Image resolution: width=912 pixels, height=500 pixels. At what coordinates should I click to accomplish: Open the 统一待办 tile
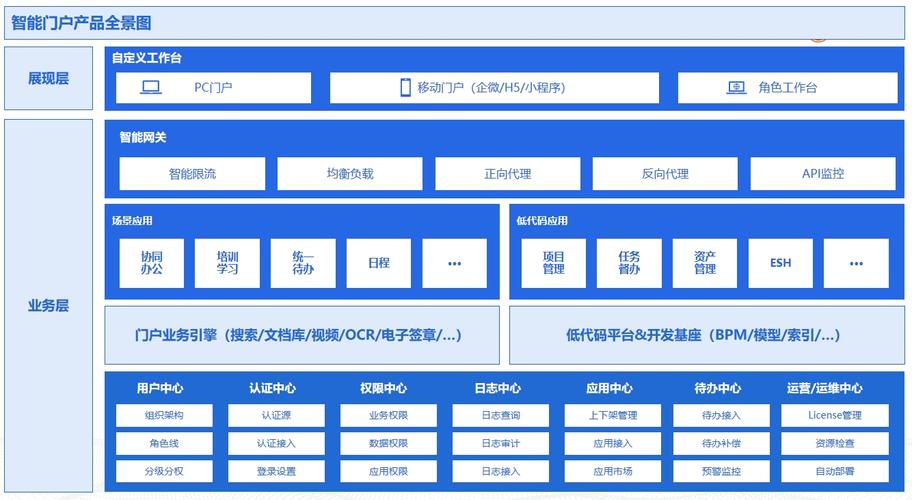tap(303, 263)
